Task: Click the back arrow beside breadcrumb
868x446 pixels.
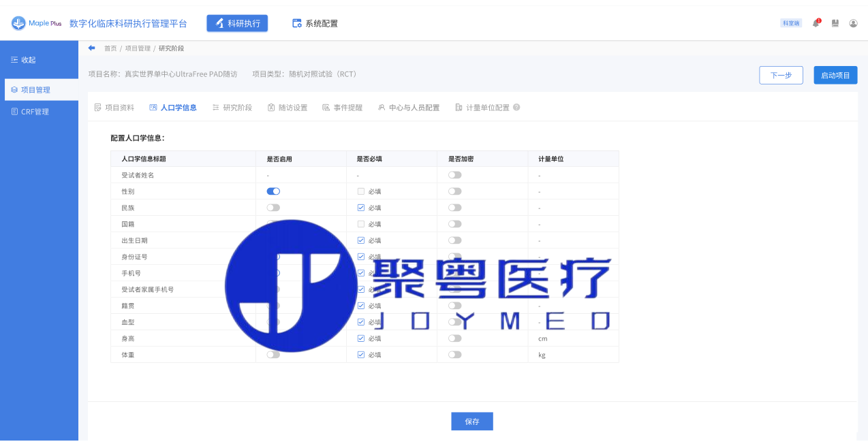Action: (x=92, y=48)
